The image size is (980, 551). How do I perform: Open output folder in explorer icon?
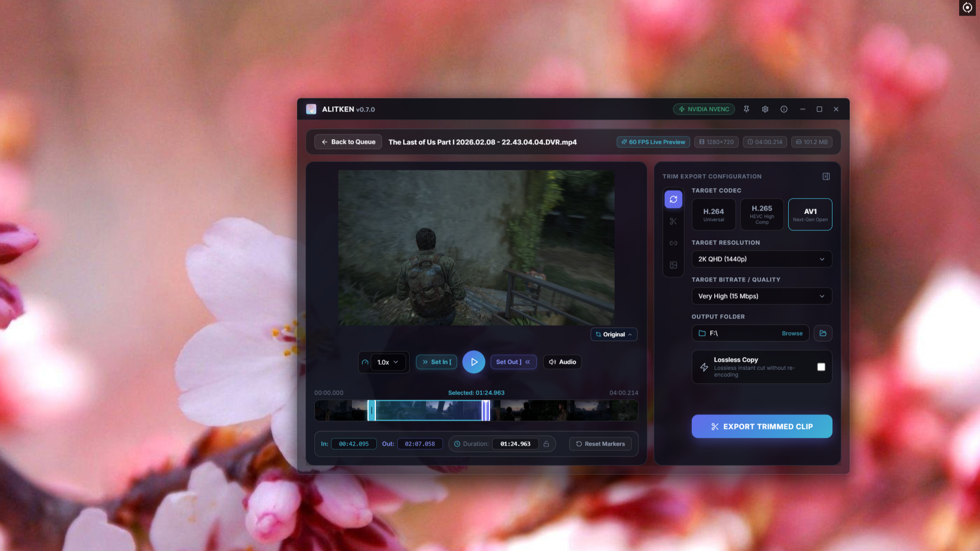(x=823, y=333)
